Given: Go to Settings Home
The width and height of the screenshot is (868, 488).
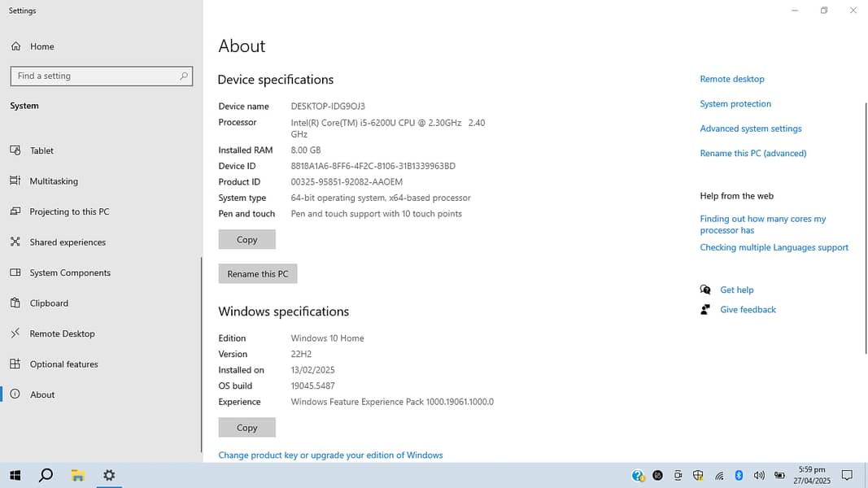Looking at the screenshot, I should click(32, 46).
